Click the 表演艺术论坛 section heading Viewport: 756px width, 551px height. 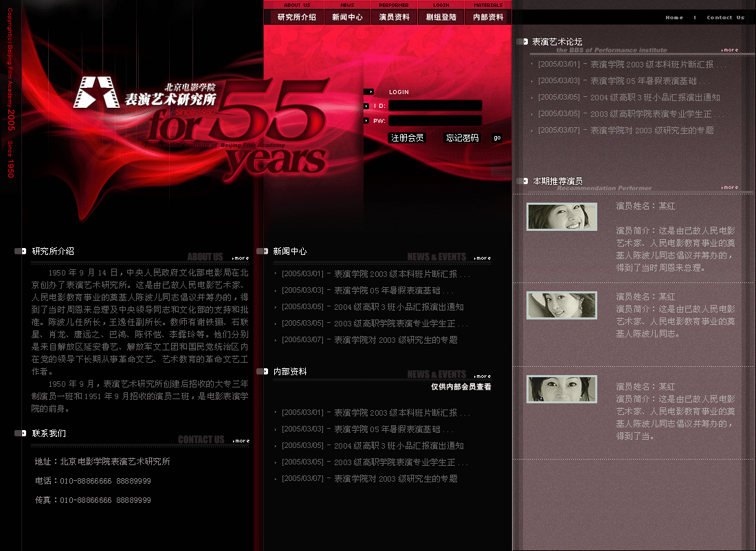pos(557,41)
